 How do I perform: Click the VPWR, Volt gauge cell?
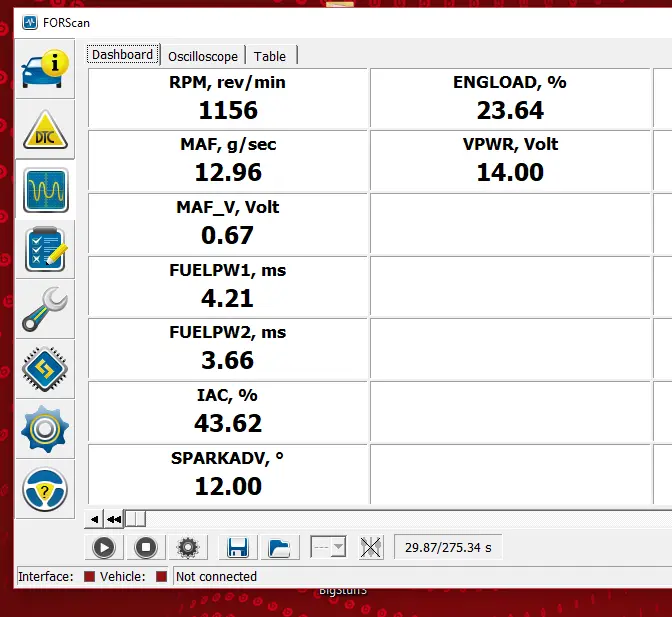point(510,161)
